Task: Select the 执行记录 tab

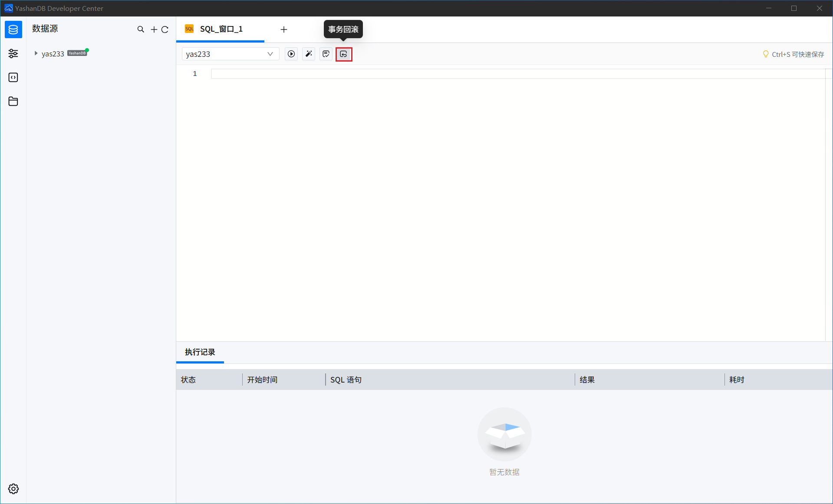Action: [x=200, y=352]
